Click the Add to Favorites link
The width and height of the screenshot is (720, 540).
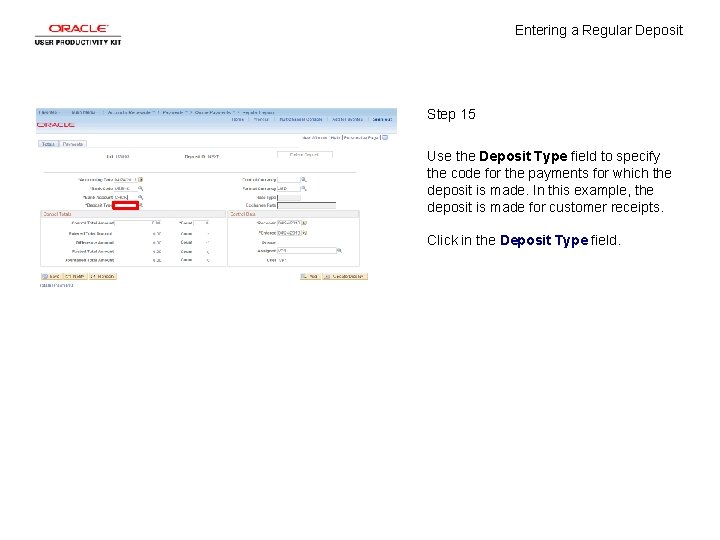click(348, 119)
